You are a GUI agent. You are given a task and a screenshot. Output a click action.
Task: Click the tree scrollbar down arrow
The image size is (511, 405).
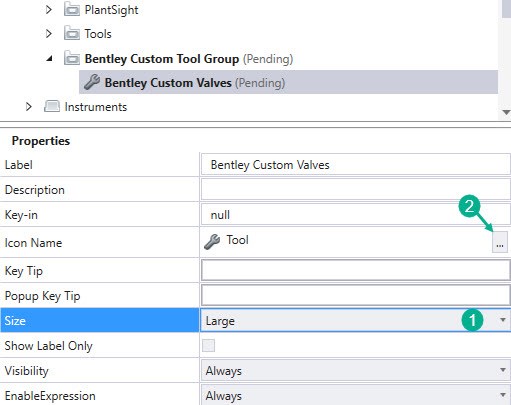pos(506,112)
